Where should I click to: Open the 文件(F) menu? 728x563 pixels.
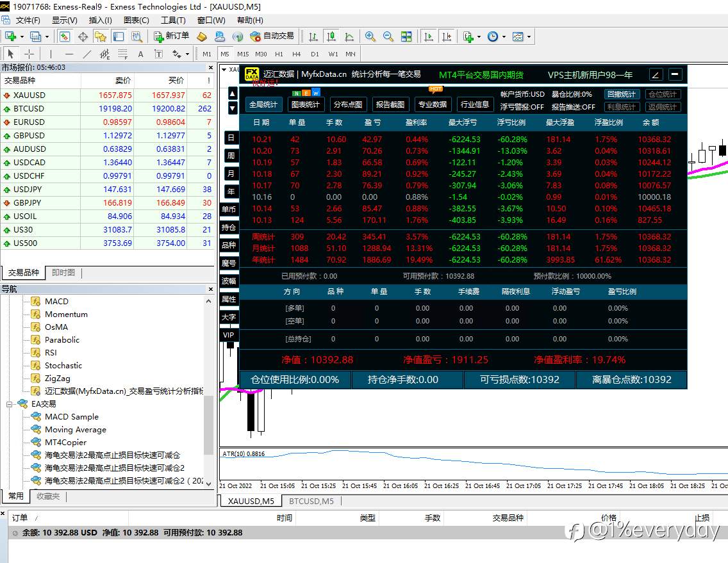pyautogui.click(x=28, y=20)
